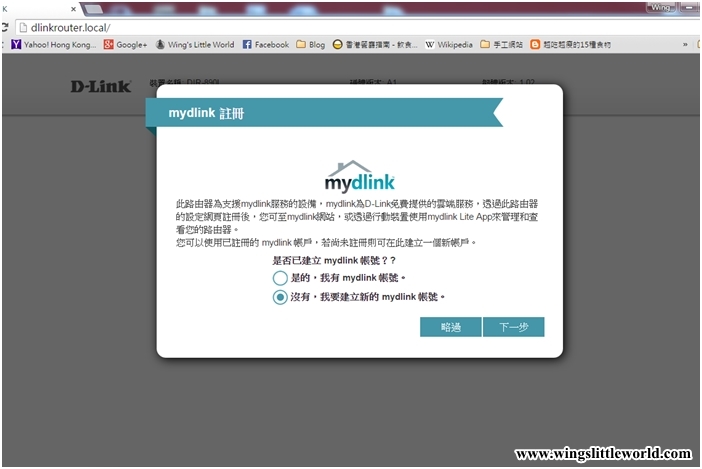Open the Google+ bookmark
The width and height of the screenshot is (702, 469).
[x=125, y=45]
